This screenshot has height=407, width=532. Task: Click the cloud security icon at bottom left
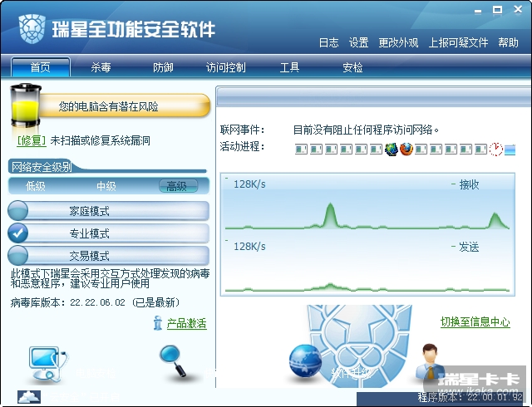29,397
